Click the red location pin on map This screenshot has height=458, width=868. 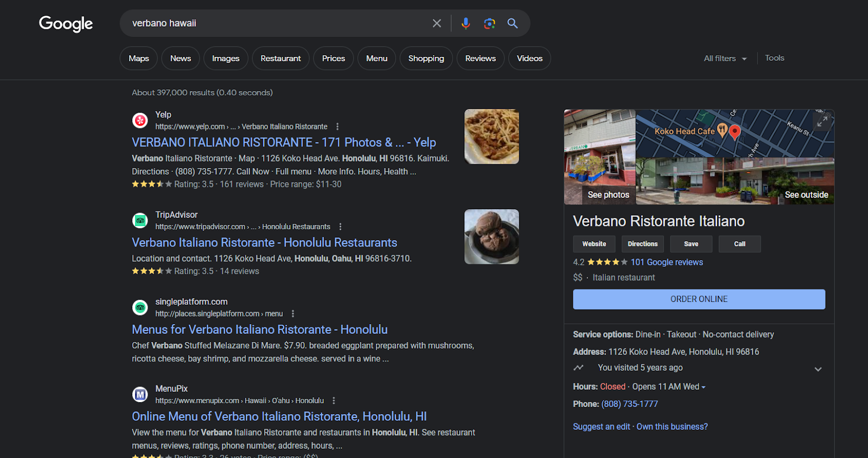tap(735, 132)
